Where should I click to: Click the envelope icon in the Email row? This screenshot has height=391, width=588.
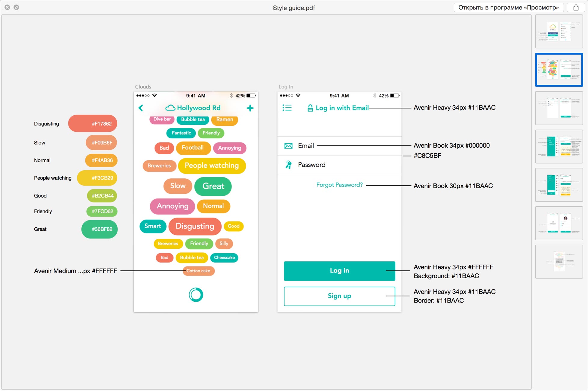pos(288,146)
